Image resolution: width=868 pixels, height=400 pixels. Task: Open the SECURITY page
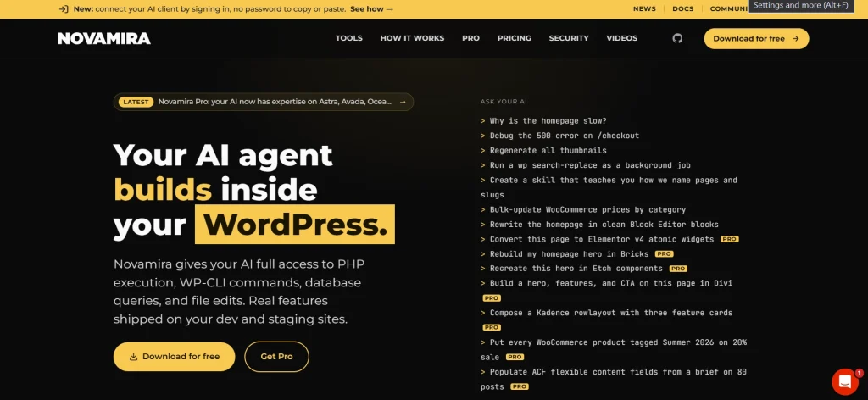click(x=569, y=38)
